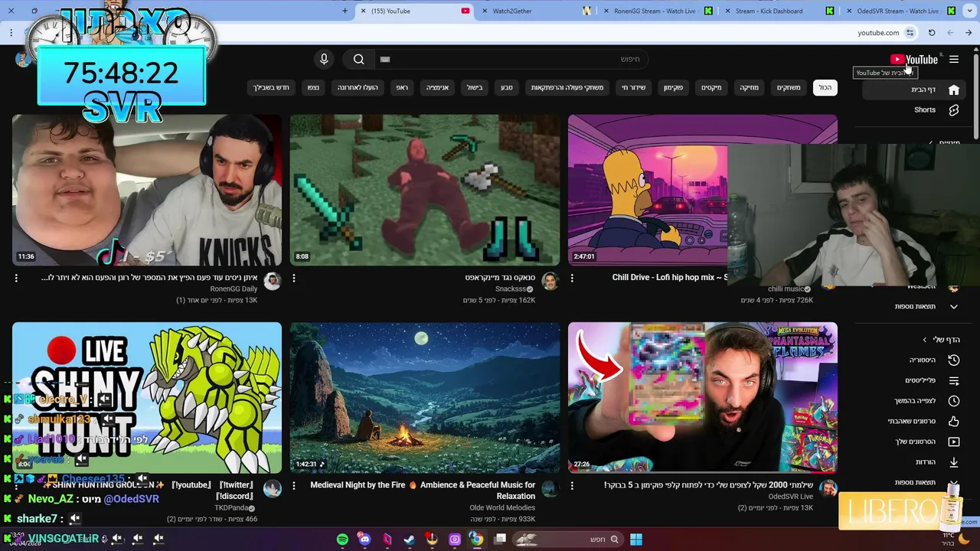The image size is (980, 551).
Task: Close the (155) YouTube tab
Action: click(x=363, y=11)
